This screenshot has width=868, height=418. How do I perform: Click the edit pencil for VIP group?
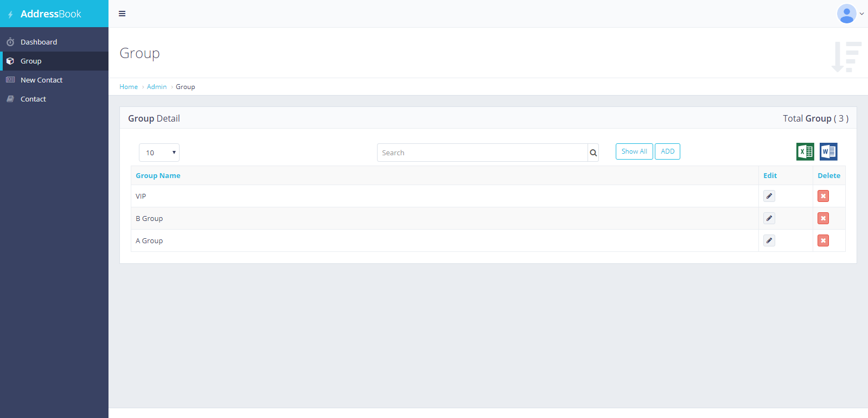point(769,196)
